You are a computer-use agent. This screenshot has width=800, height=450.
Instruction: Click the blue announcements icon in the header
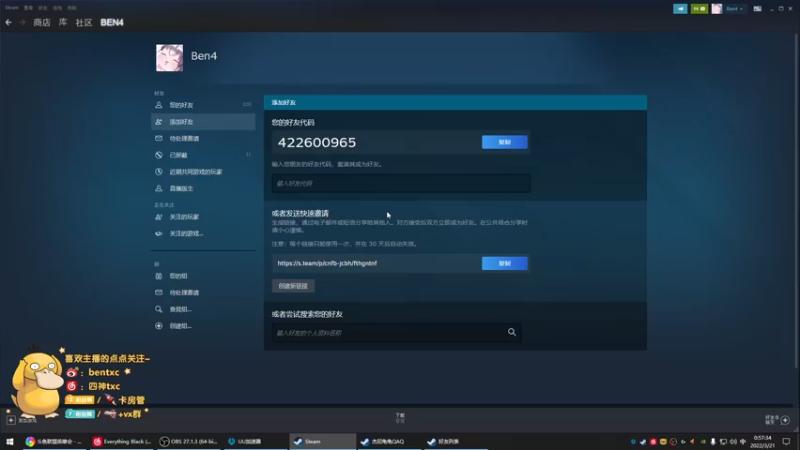(680, 9)
